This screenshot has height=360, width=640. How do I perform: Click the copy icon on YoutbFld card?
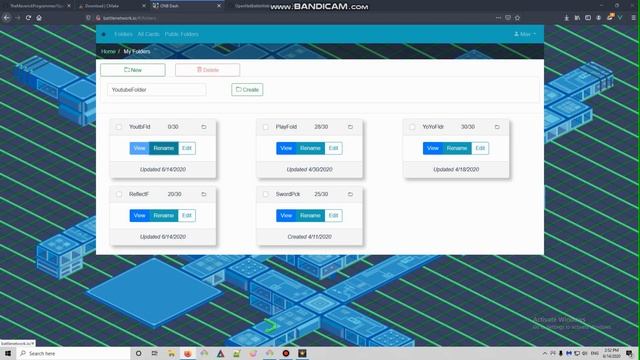click(x=204, y=127)
